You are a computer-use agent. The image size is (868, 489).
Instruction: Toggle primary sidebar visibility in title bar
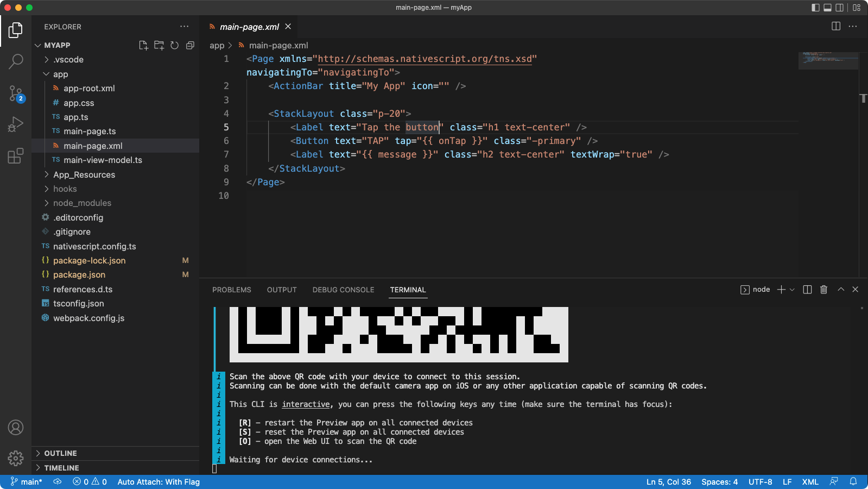pos(815,8)
